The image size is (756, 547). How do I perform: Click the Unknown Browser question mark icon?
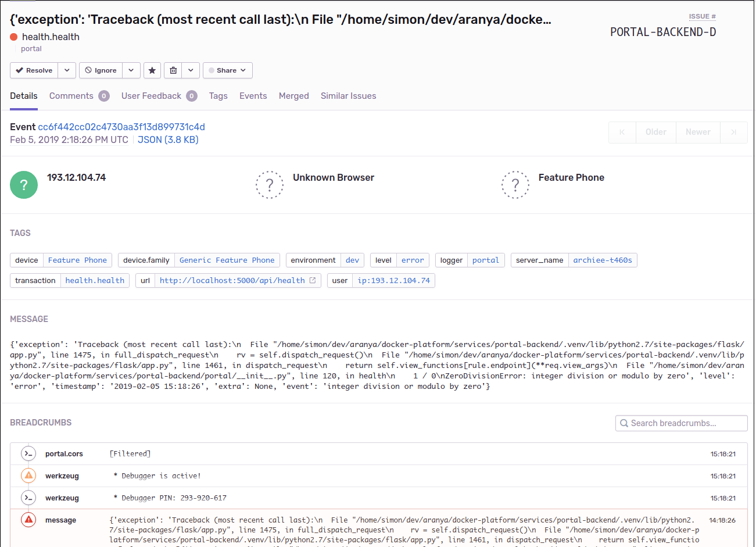click(270, 184)
